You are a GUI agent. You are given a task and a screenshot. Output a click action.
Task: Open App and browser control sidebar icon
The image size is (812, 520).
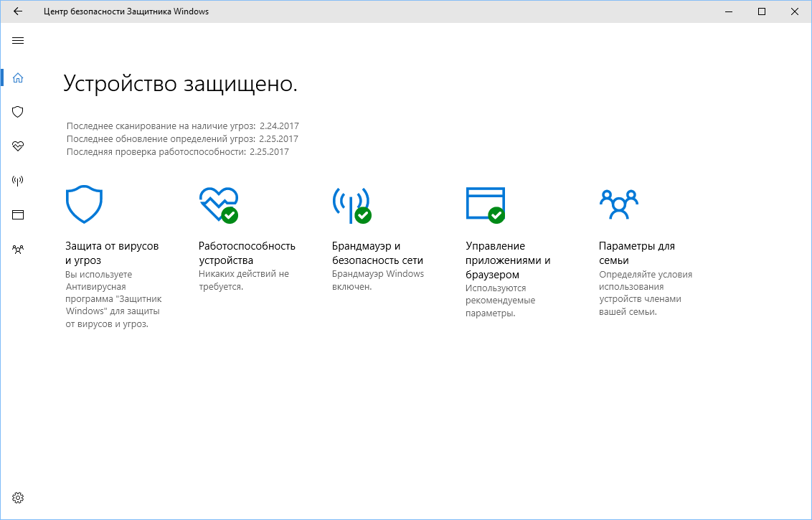[17, 214]
